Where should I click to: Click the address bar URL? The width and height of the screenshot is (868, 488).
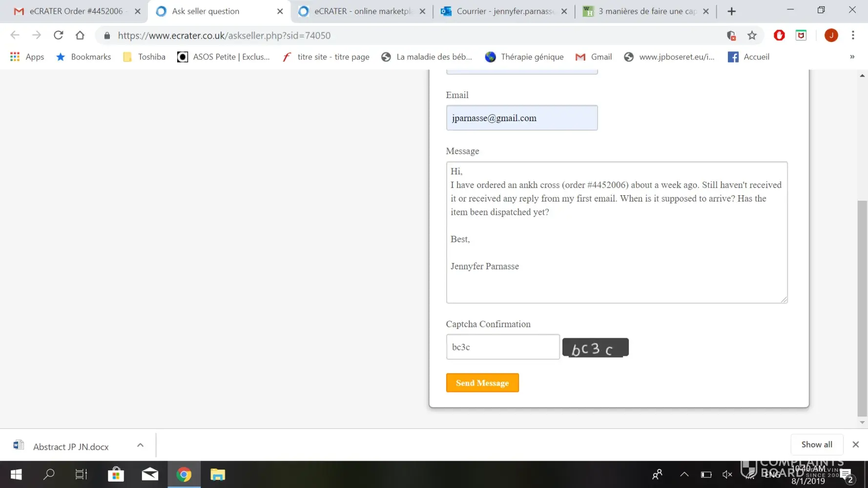(x=224, y=35)
